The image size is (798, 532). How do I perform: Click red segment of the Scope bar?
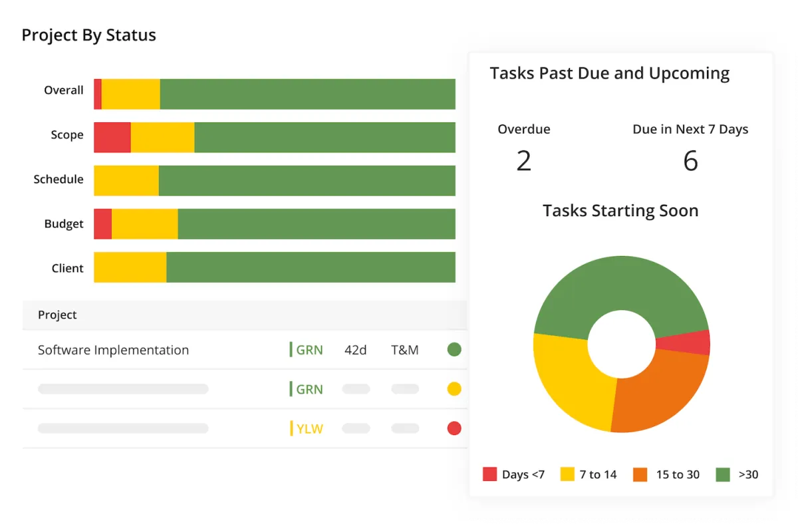pyautogui.click(x=112, y=138)
